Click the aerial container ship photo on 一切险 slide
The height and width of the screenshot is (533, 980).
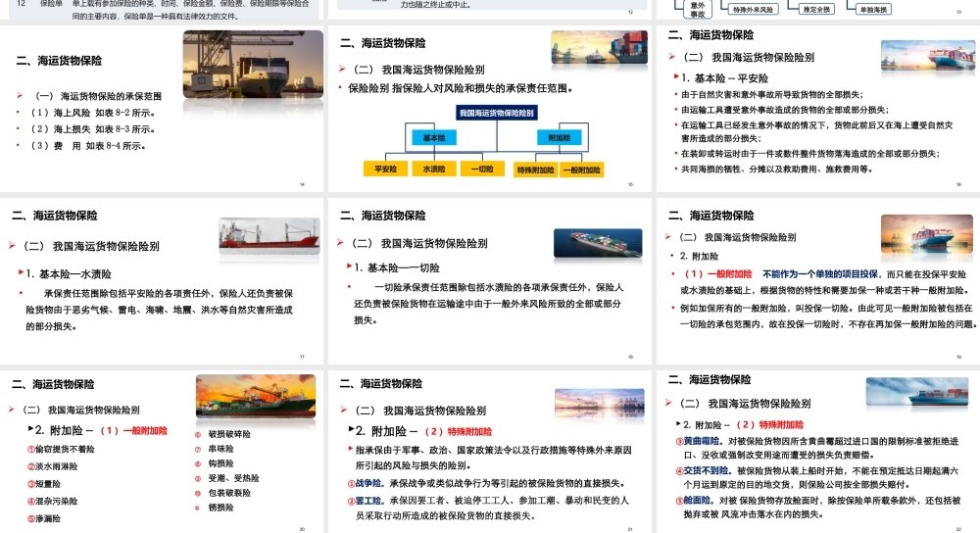click(x=598, y=243)
